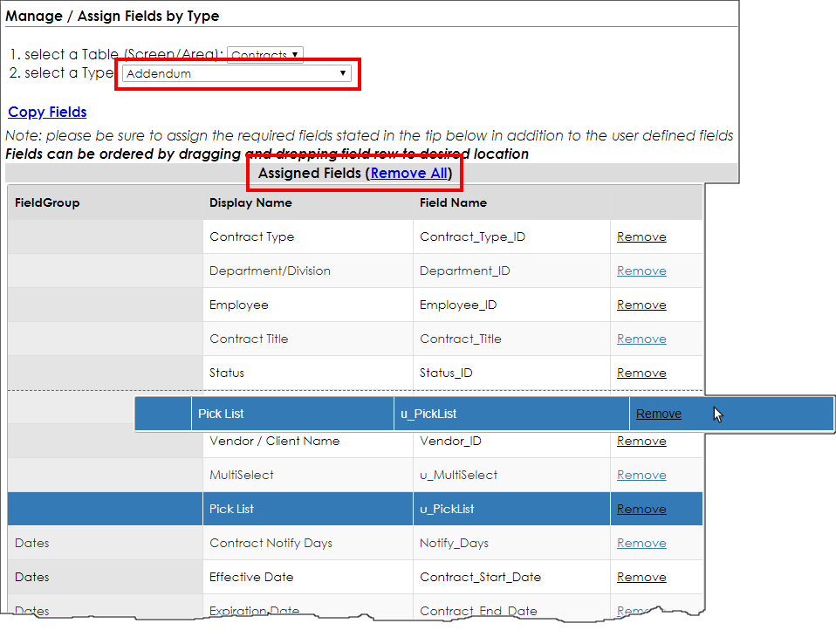This screenshot has height=644, width=836.
Task: Click the Pick List name in highlighted table row
Action: pos(308,509)
